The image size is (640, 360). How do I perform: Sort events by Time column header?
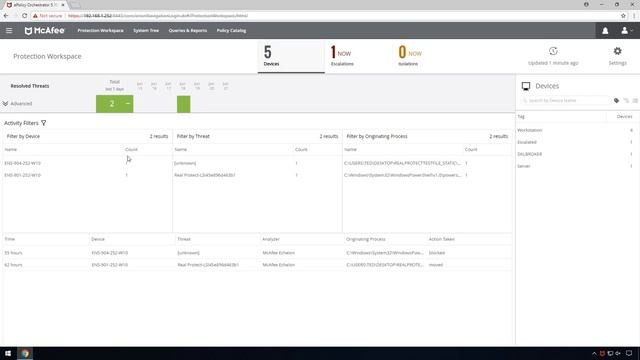[9, 239]
